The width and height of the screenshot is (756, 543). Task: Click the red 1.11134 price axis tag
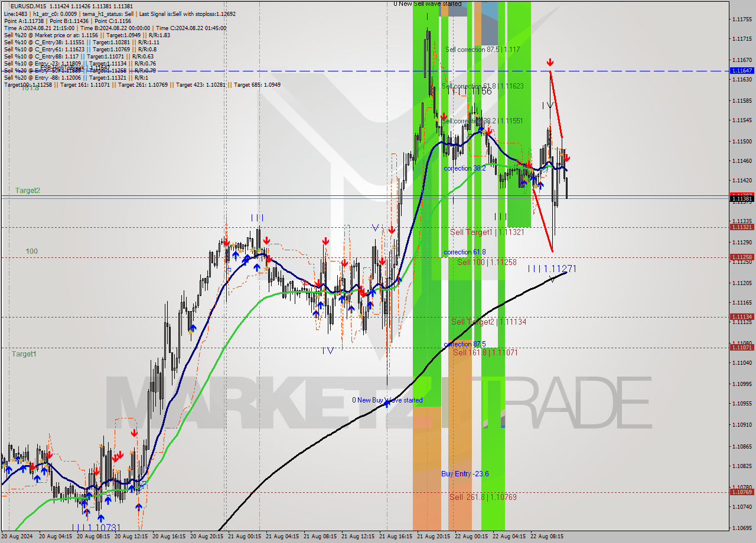point(742,317)
